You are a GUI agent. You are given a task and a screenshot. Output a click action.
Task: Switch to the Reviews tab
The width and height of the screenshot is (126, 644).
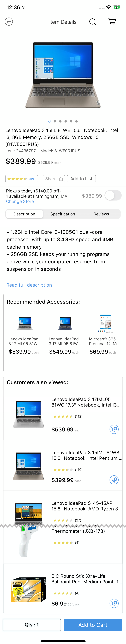101,214
